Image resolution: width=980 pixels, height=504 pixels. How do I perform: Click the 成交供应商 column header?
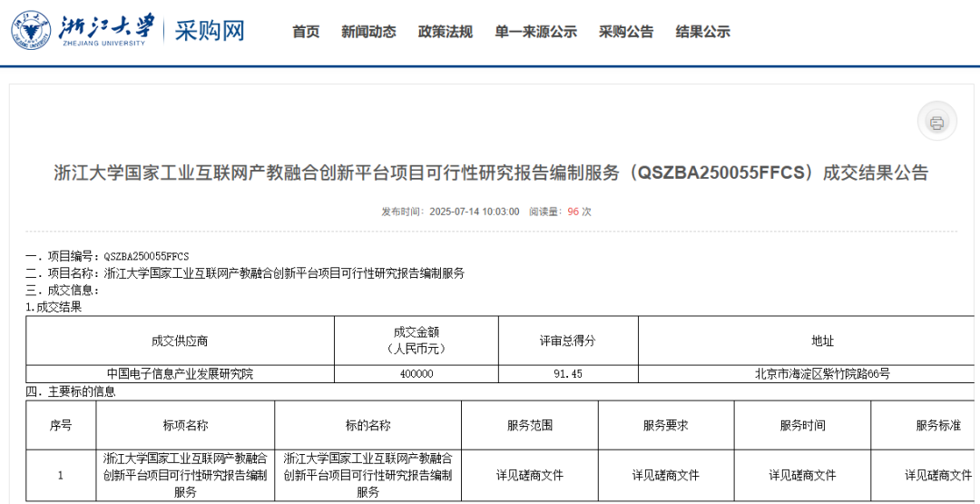tap(180, 341)
